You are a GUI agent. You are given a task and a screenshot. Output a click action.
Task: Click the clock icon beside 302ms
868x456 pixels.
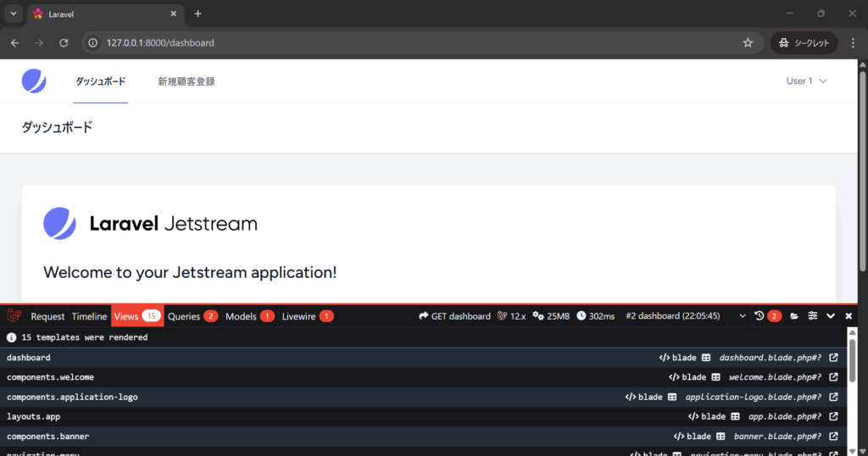tap(581, 315)
